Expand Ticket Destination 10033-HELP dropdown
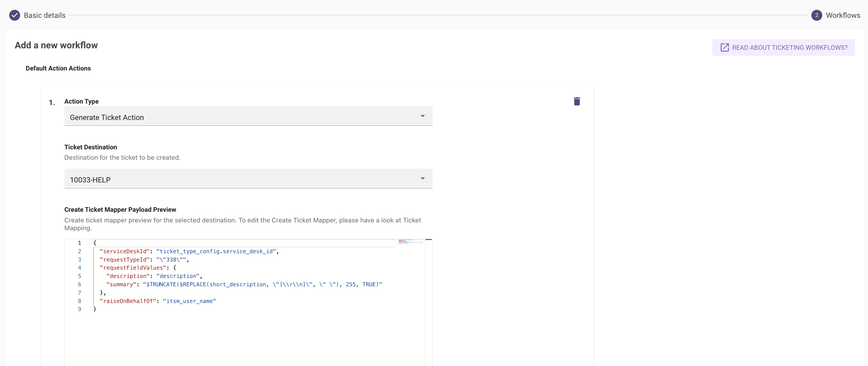 [248, 179]
